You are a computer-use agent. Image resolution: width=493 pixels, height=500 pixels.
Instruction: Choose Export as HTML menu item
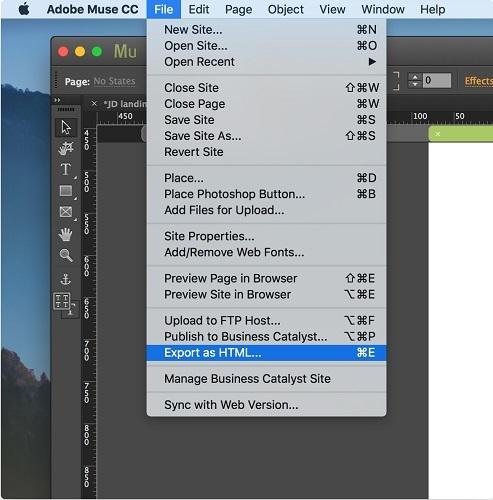[x=266, y=353]
